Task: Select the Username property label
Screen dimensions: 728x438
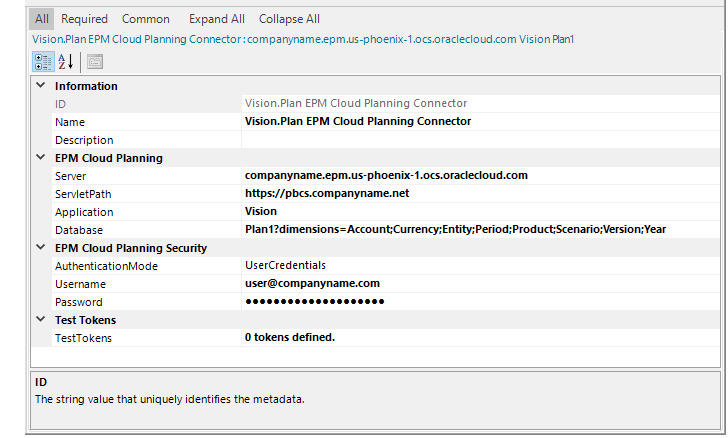Action: point(80,284)
